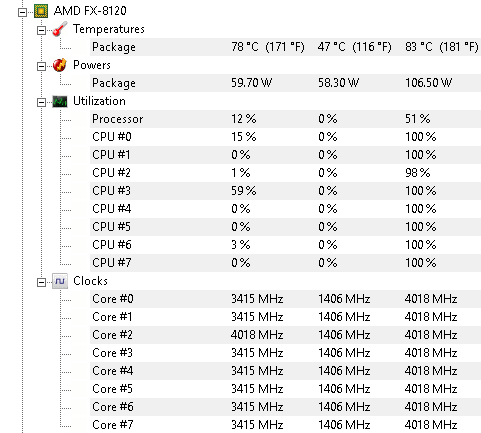Select the CPU #3 utilization row
The height and width of the screenshot is (433, 481).
(x=285, y=191)
